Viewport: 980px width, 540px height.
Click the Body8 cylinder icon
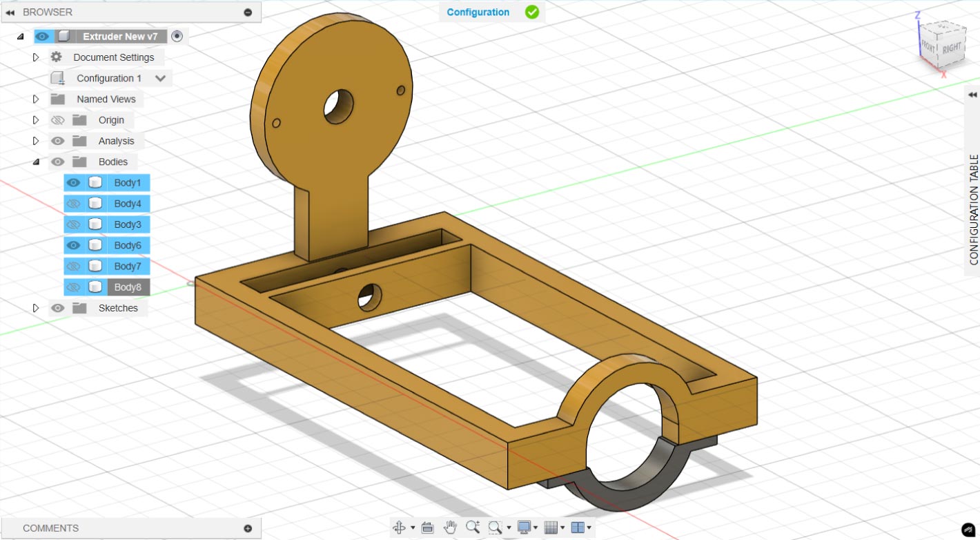(x=96, y=287)
